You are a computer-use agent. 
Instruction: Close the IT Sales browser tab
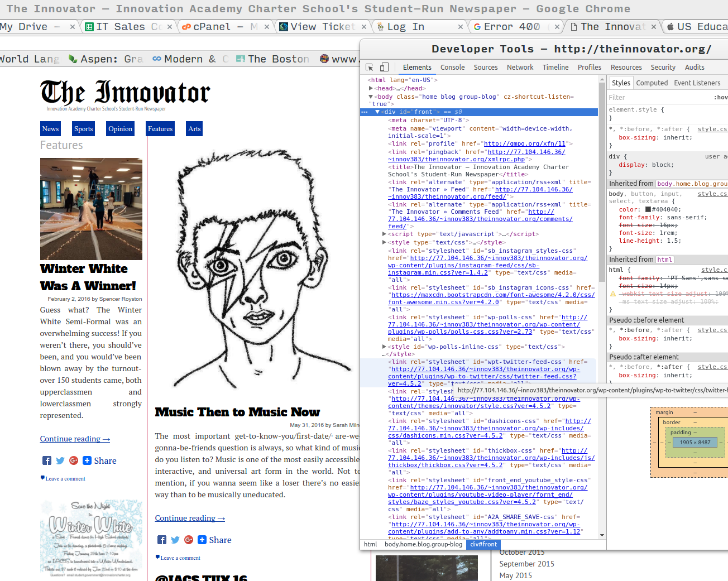(170, 27)
